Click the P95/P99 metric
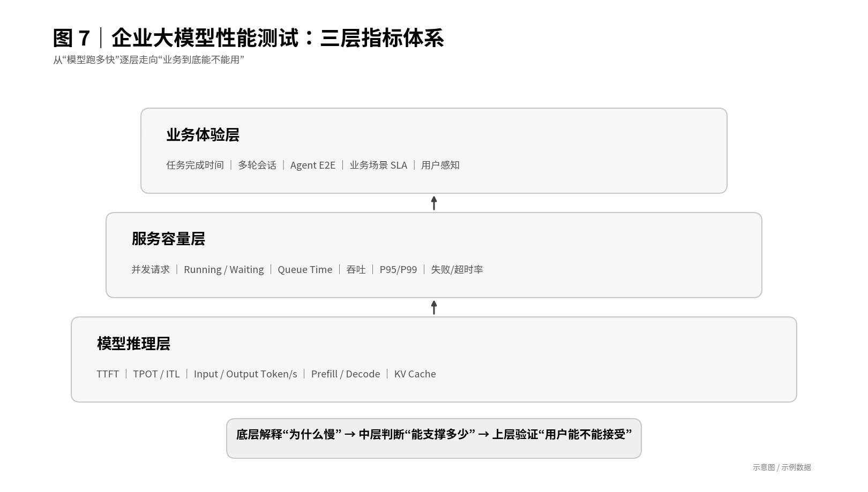The height and width of the screenshot is (492, 868). pyautogui.click(x=398, y=269)
